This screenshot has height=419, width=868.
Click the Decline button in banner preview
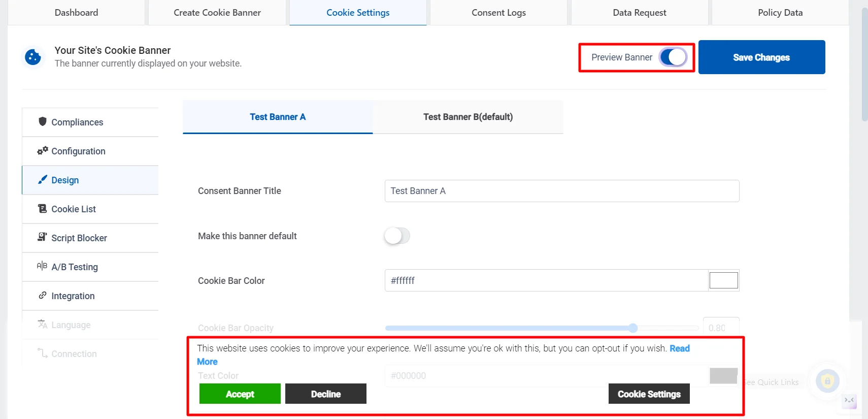tap(326, 394)
